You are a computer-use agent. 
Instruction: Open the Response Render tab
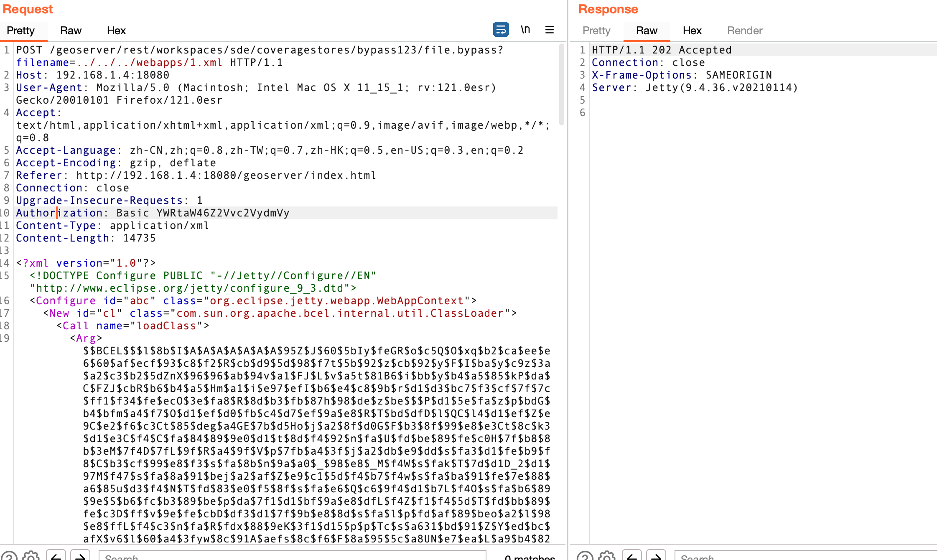pos(745,31)
